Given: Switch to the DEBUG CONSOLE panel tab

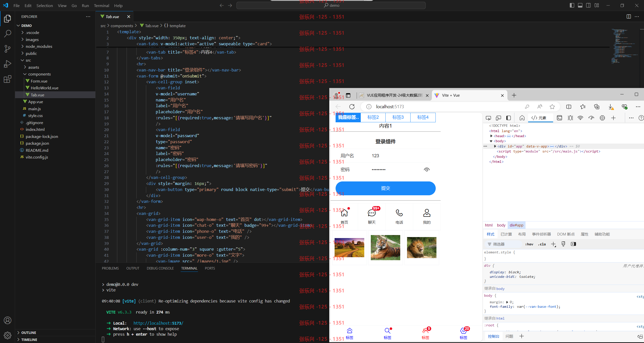Looking at the screenshot, I should pyautogui.click(x=160, y=268).
